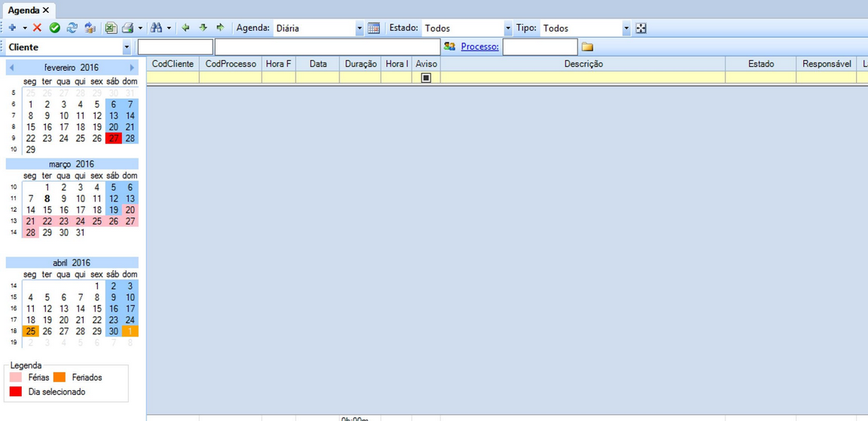The image size is (868, 421).
Task: Click the green checkmark confirm icon
Action: pos(55,28)
